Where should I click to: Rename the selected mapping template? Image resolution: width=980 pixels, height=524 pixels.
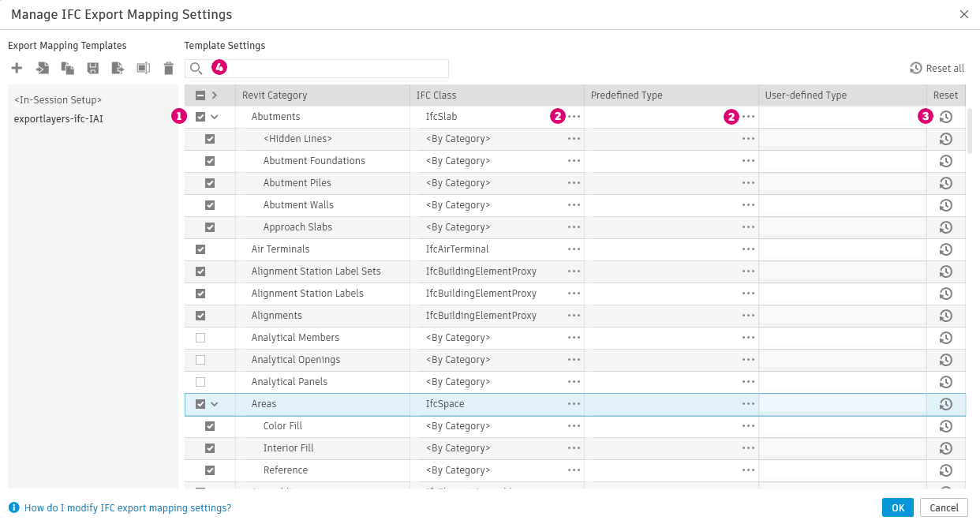pyautogui.click(x=143, y=69)
